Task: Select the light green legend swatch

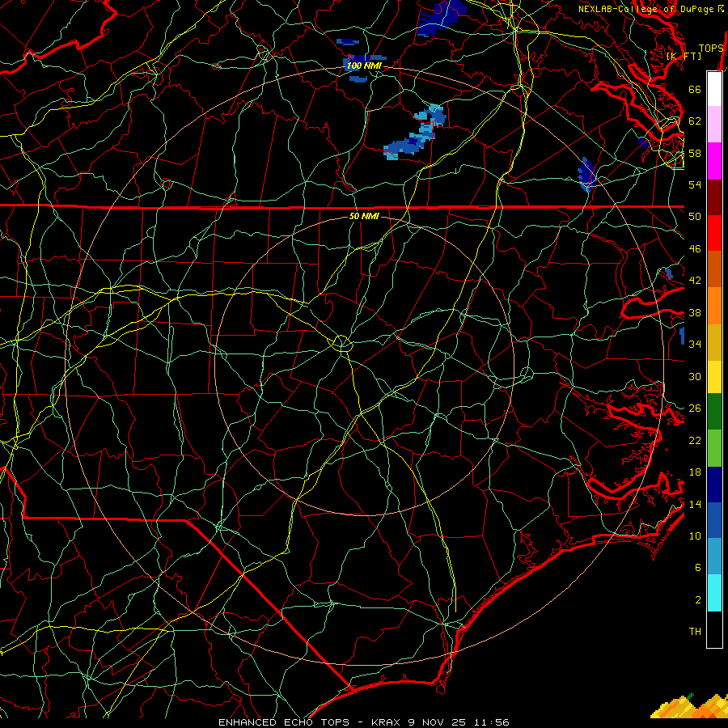Action: coord(714,448)
